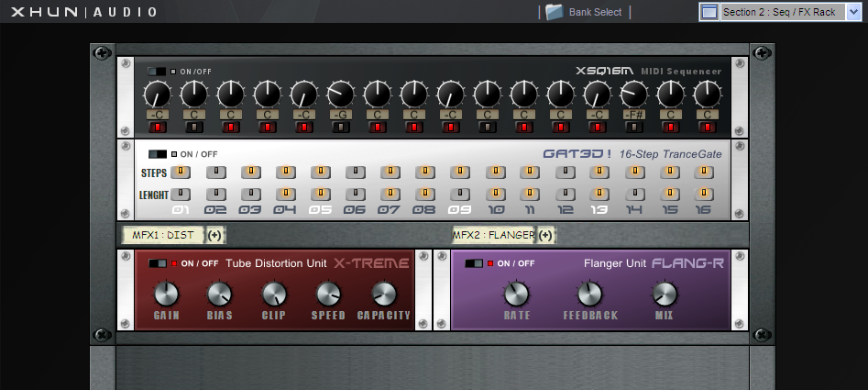The height and width of the screenshot is (390, 868).
Task: Toggle the XSQ16M MIDI Sequencer ON/OFF switch
Action: coord(157,72)
